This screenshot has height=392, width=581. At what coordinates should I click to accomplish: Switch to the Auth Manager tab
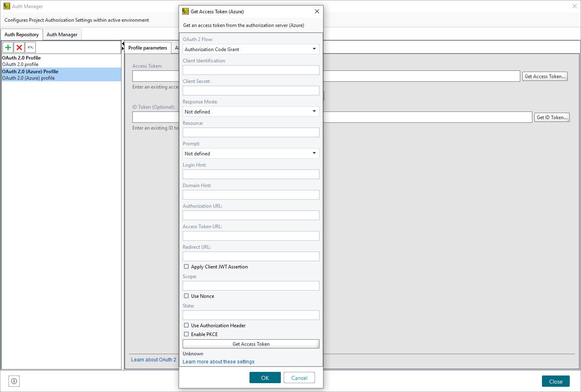coord(62,34)
